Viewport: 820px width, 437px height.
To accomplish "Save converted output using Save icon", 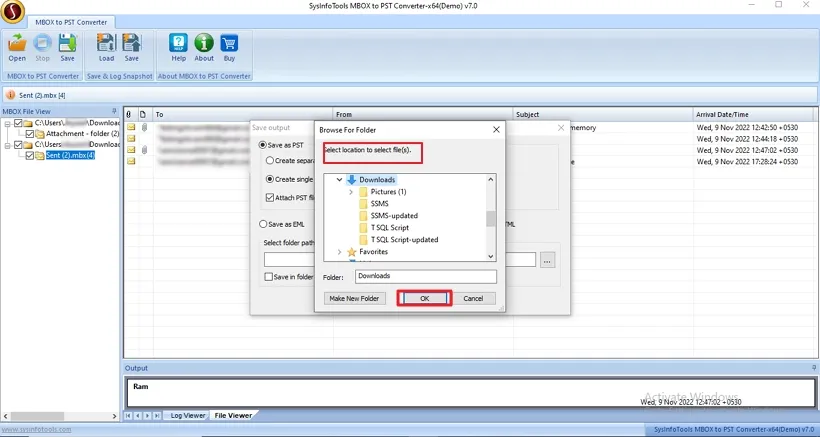I will coord(67,47).
